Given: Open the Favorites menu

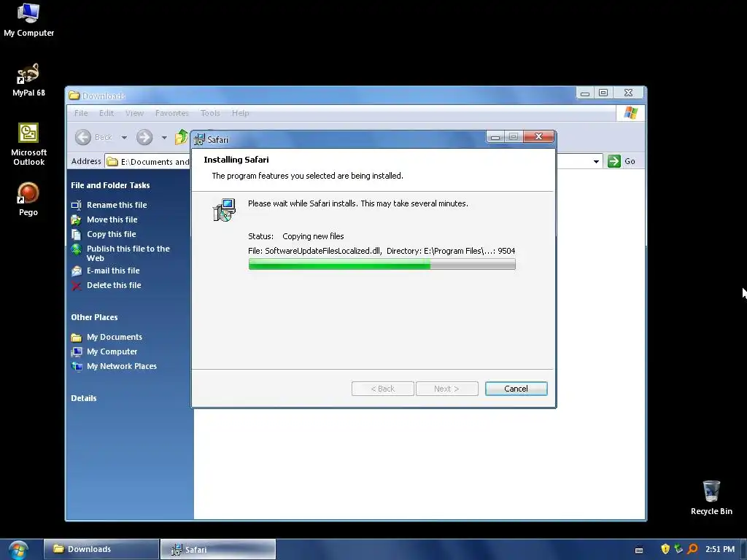Looking at the screenshot, I should [172, 113].
